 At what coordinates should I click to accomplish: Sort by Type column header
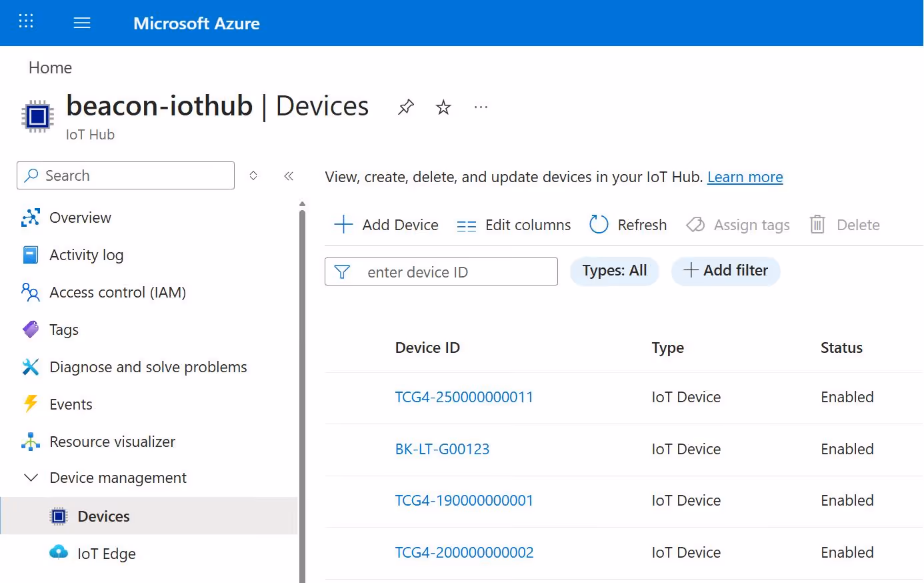coord(667,348)
